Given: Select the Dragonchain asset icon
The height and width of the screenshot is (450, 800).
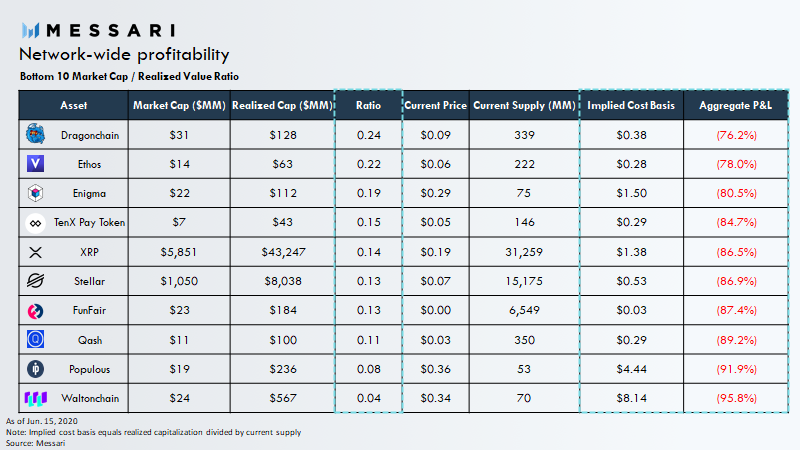Looking at the screenshot, I should click(35, 134).
